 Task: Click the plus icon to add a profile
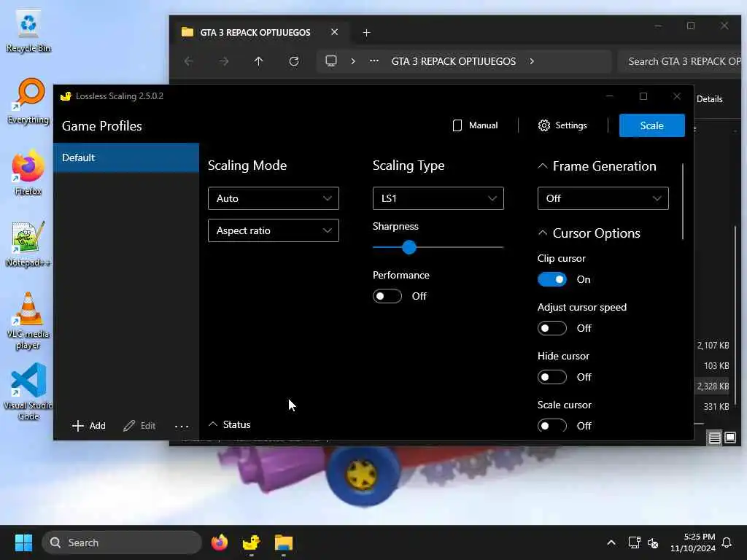(77, 426)
